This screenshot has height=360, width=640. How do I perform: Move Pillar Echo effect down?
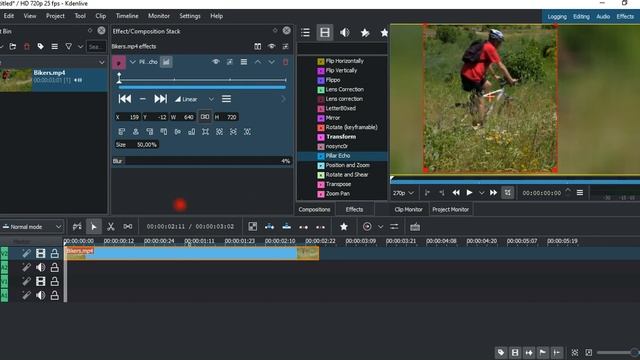click(271, 62)
